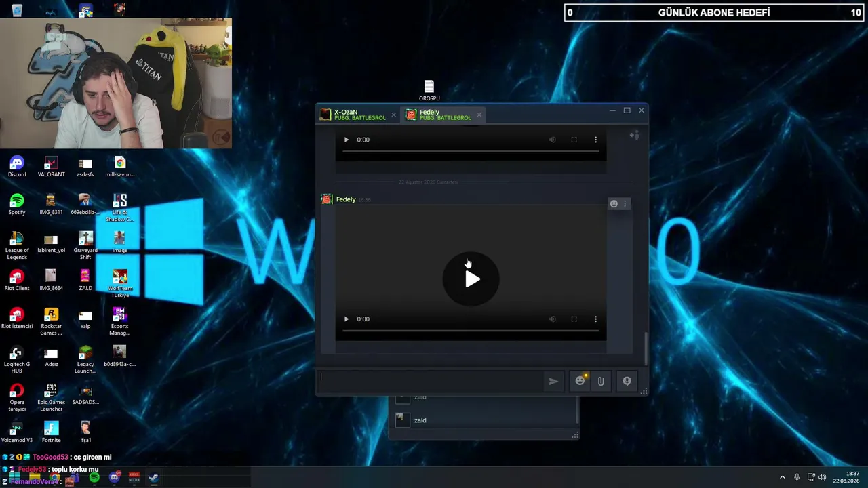Close the Fedely chat tab
Screen dimensions: 868x488
(479, 115)
